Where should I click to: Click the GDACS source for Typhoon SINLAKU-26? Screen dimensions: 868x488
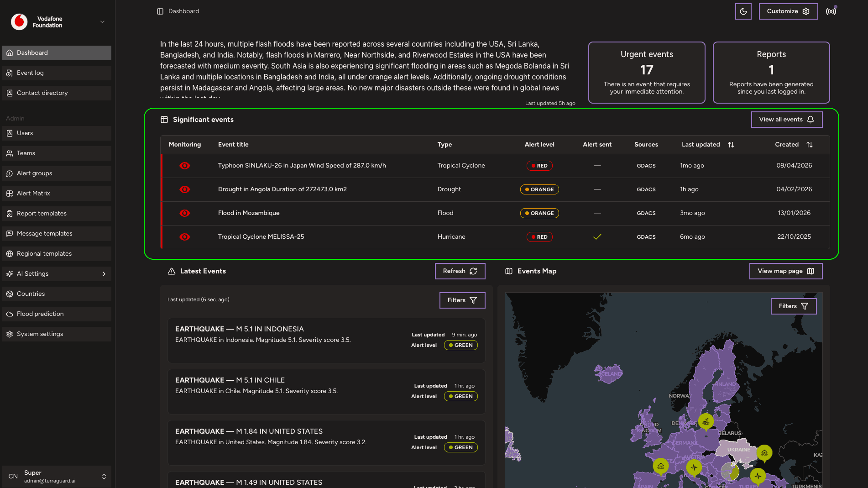point(646,166)
